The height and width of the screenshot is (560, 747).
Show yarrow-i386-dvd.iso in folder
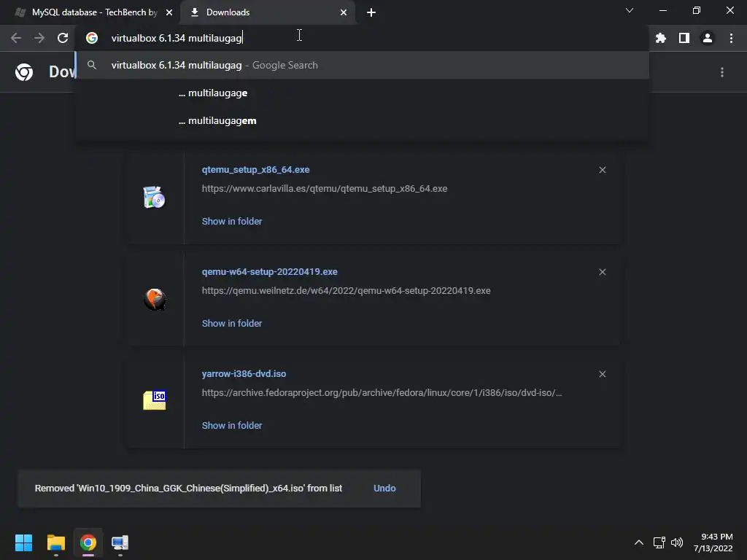tap(231, 426)
